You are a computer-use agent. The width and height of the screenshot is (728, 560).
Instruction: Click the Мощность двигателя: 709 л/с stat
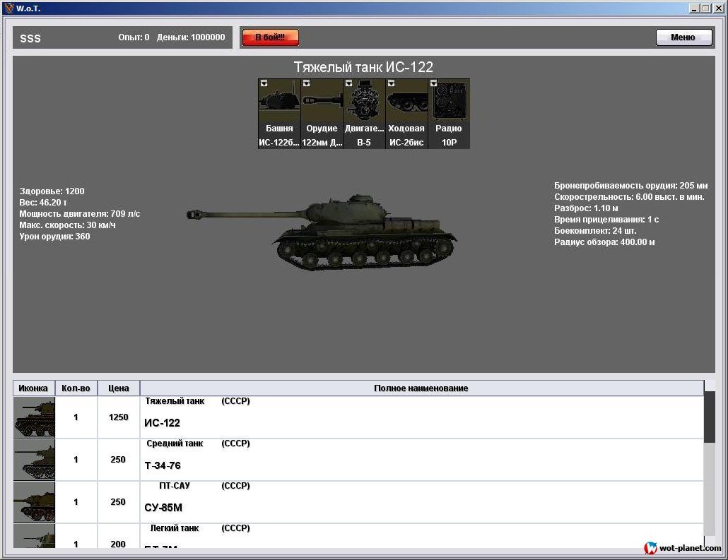(79, 214)
